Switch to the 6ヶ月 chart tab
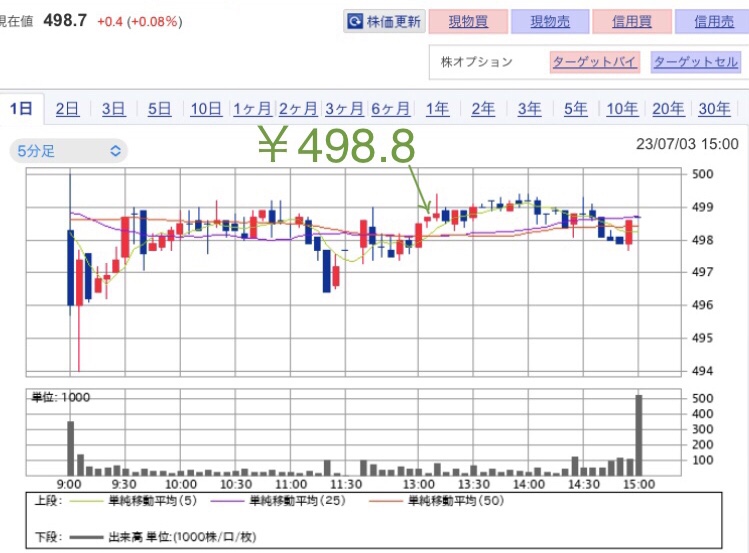The width and height of the screenshot is (749, 553). point(390,109)
